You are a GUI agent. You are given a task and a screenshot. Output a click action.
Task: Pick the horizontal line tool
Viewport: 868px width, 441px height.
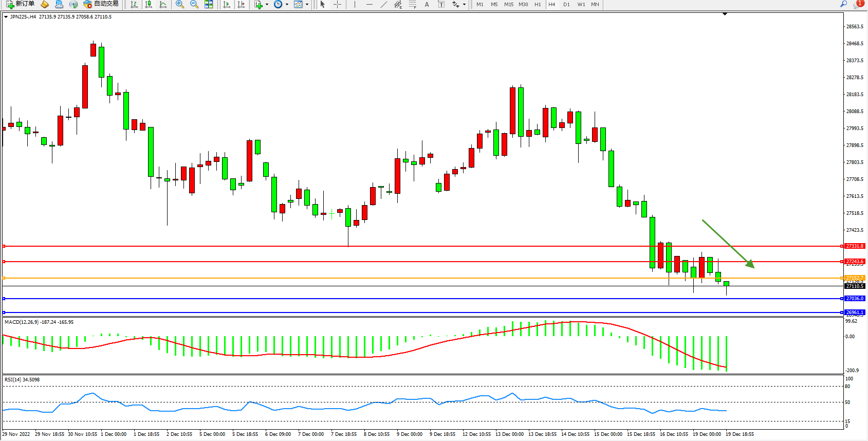tap(369, 4)
